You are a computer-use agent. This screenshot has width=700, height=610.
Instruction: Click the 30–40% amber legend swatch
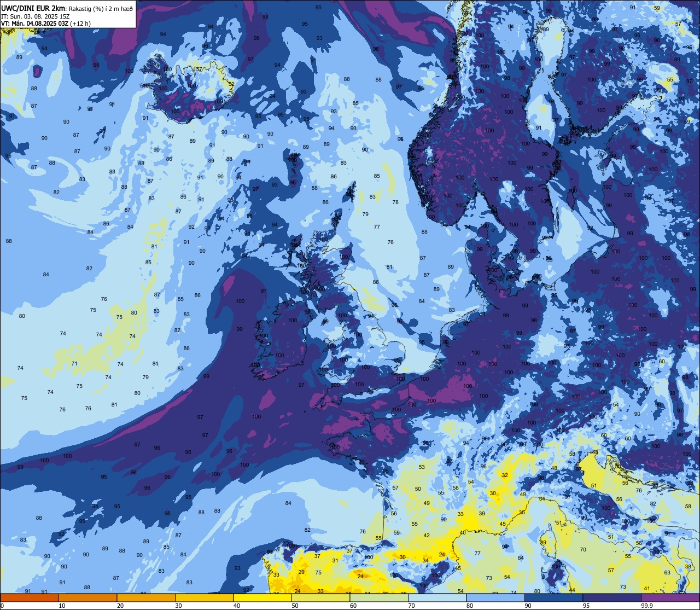click(x=204, y=597)
